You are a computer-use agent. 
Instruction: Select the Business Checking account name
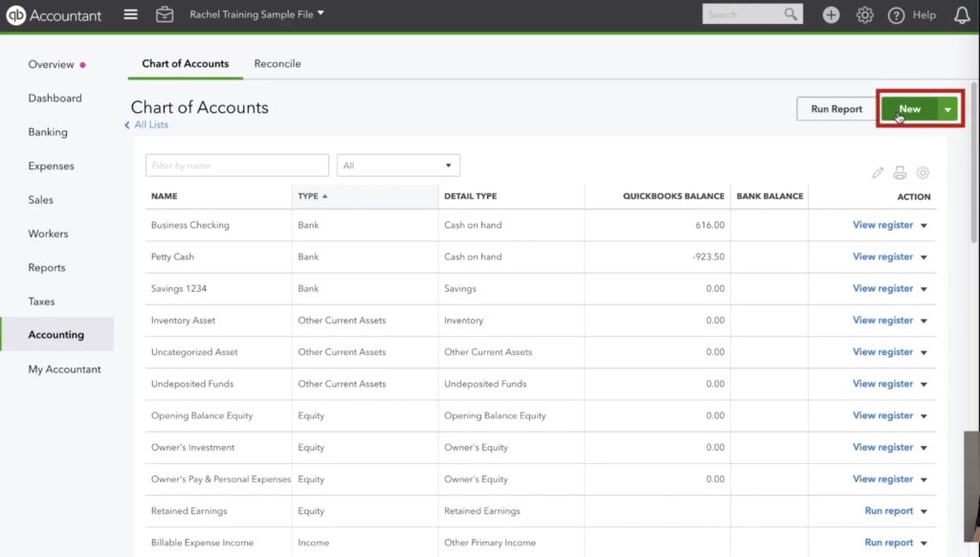[x=190, y=225]
